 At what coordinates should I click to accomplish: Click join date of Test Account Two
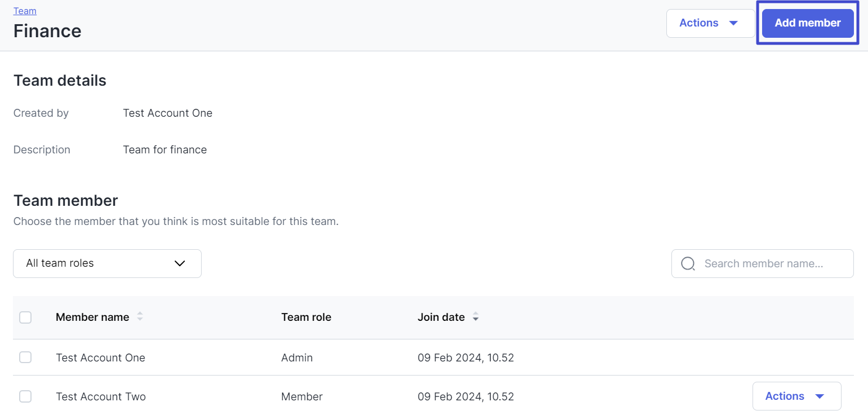click(466, 396)
